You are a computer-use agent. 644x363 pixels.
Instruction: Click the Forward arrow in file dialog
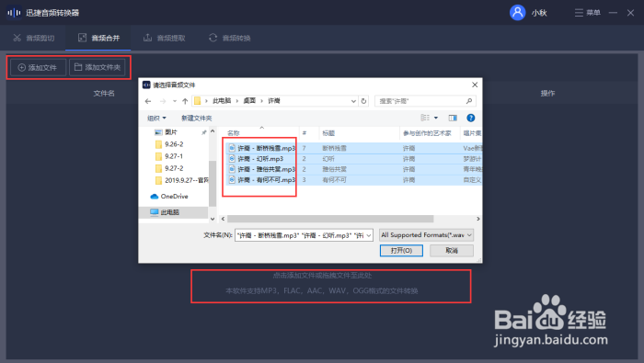(163, 101)
